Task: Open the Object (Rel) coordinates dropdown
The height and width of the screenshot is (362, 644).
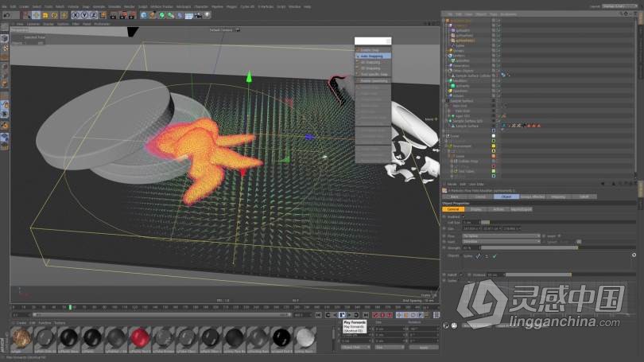Action: click(355, 347)
